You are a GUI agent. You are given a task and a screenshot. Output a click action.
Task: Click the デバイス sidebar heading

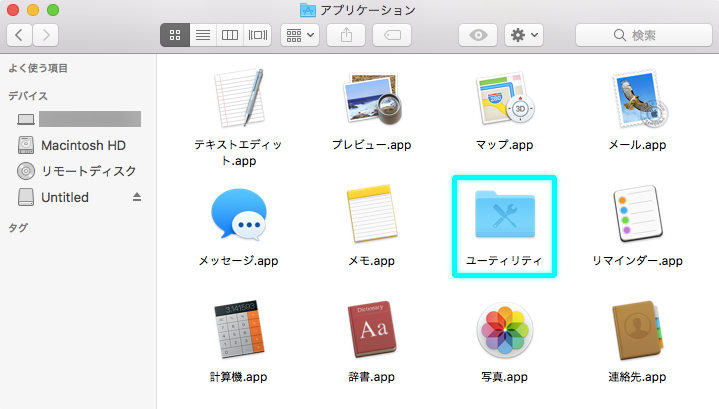pyautogui.click(x=28, y=96)
